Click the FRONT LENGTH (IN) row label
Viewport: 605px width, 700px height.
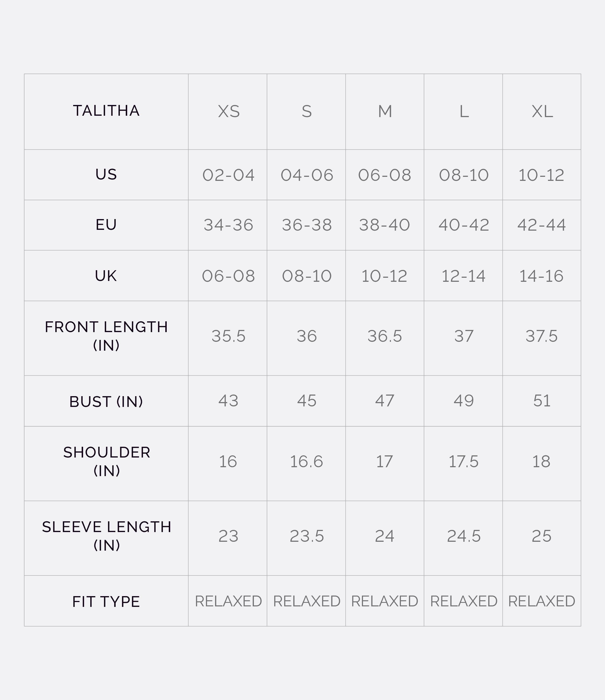pyautogui.click(x=106, y=336)
